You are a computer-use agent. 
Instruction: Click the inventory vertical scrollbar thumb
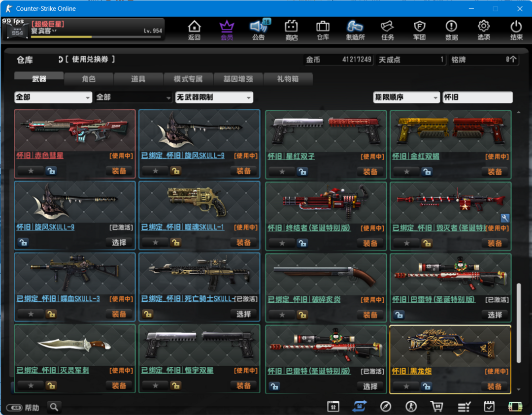click(x=518, y=323)
